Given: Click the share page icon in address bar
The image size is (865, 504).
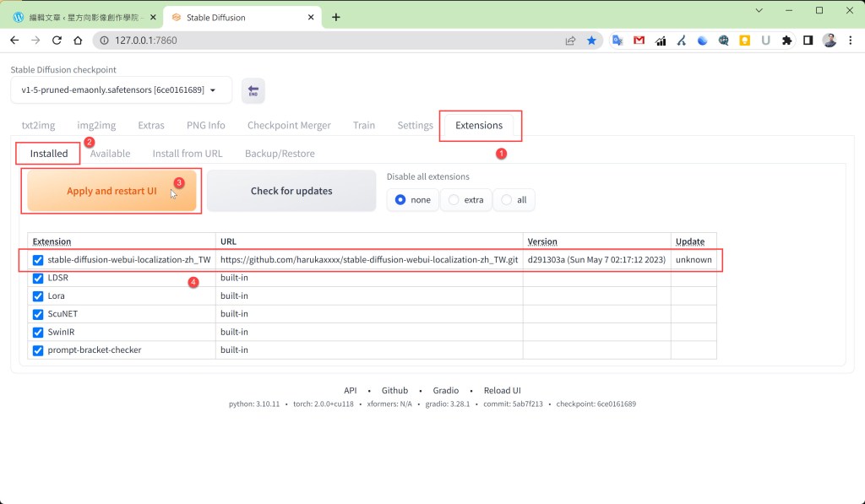Looking at the screenshot, I should coord(571,40).
